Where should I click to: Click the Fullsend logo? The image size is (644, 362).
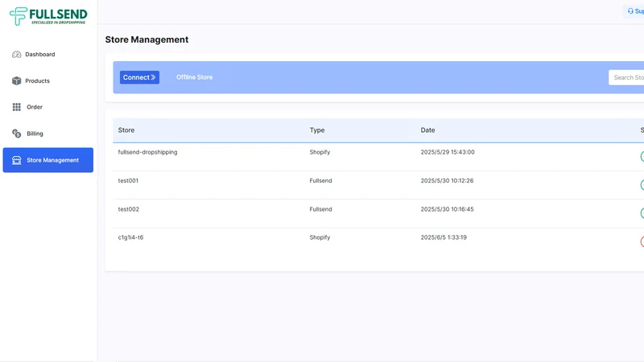tap(48, 16)
